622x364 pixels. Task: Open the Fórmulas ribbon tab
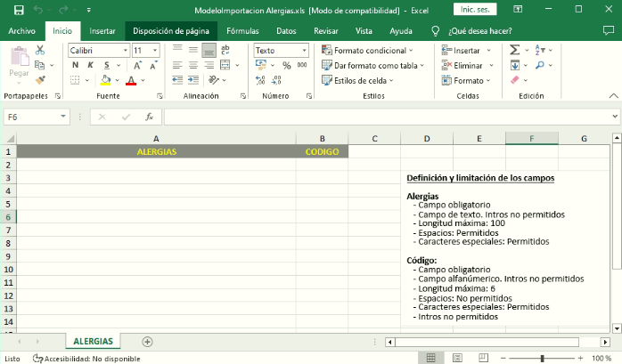tap(242, 30)
